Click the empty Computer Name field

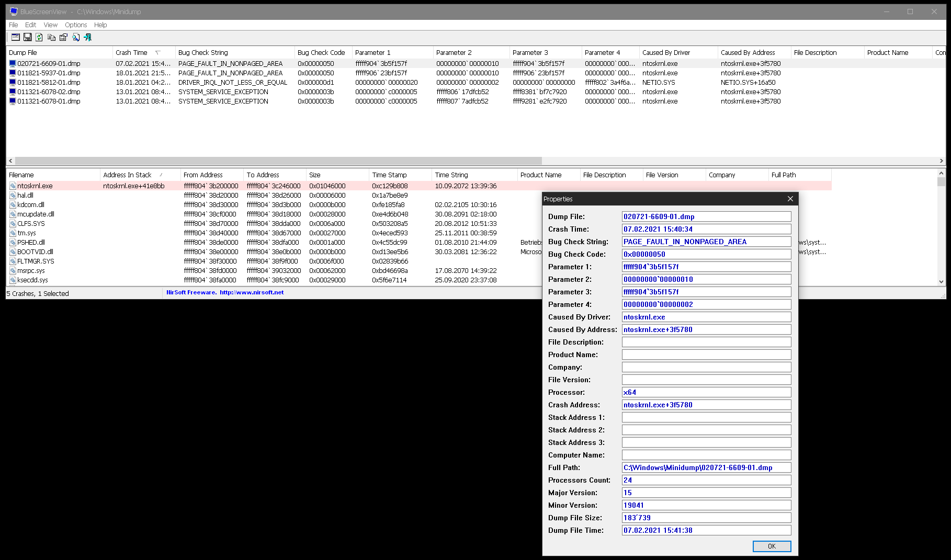(706, 455)
